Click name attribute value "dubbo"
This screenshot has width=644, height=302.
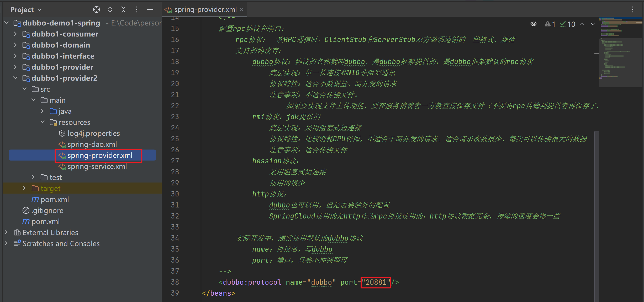pos(321,282)
